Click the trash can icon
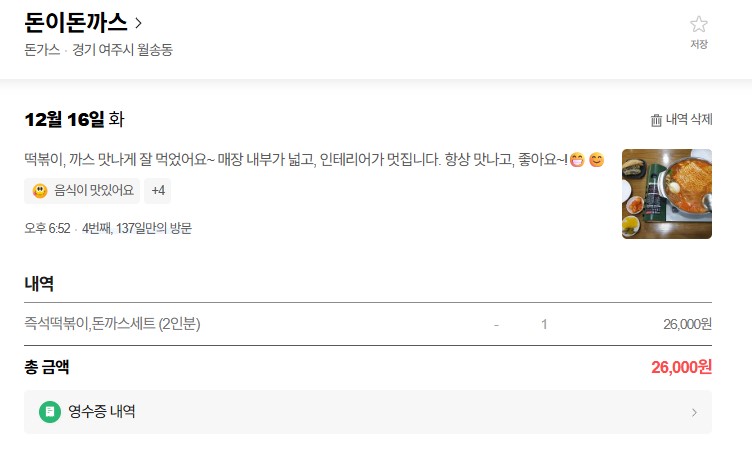 point(656,120)
